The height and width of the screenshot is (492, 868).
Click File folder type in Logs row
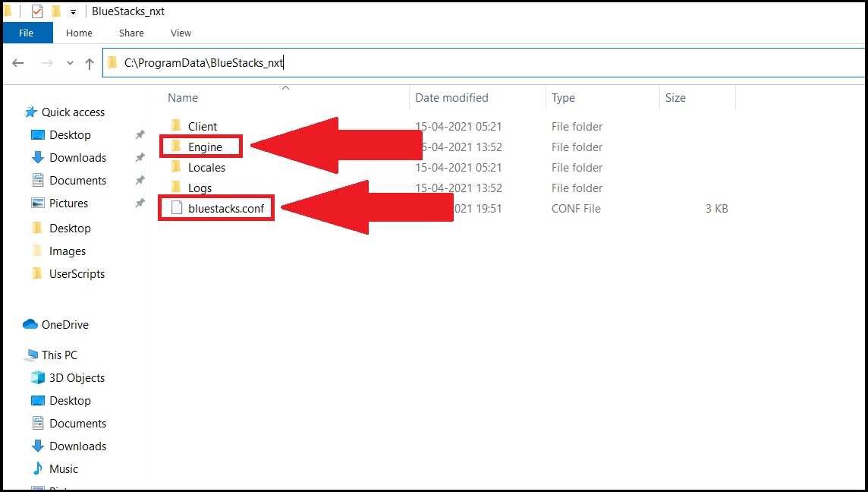pyautogui.click(x=577, y=188)
